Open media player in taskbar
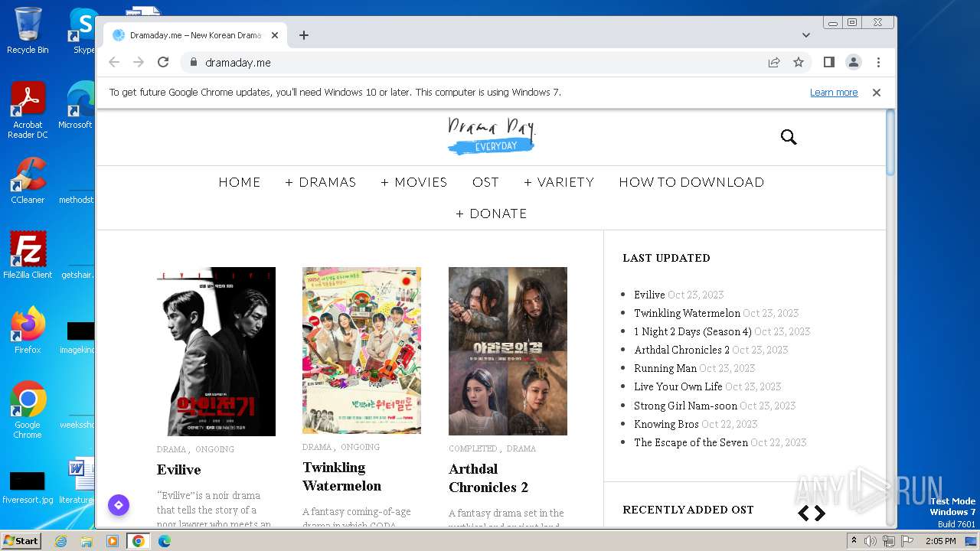Screen dimensions: 980x551 click(x=113, y=541)
